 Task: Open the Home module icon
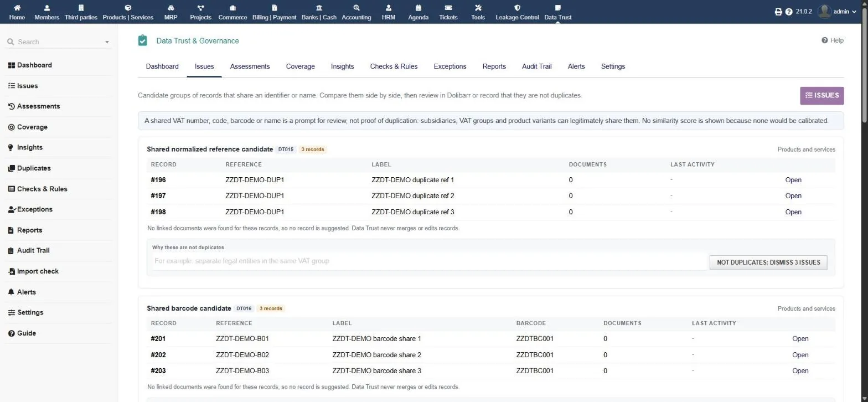pos(17,8)
